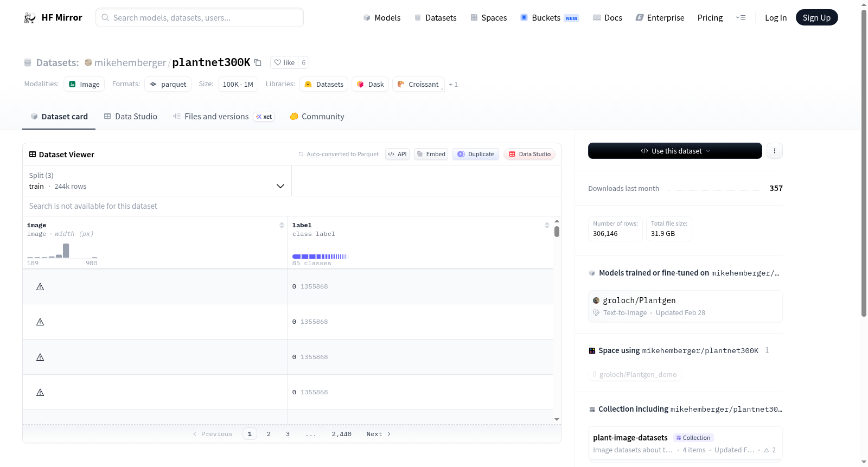Screen dimensions: 868x467
Task: Click the parquet format tag
Action: point(168,84)
